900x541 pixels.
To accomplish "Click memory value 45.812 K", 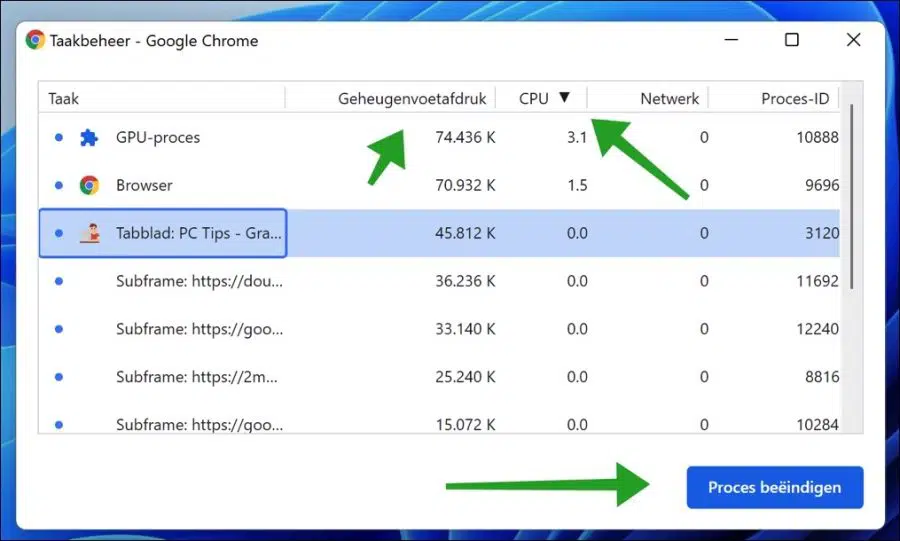I will (x=465, y=233).
